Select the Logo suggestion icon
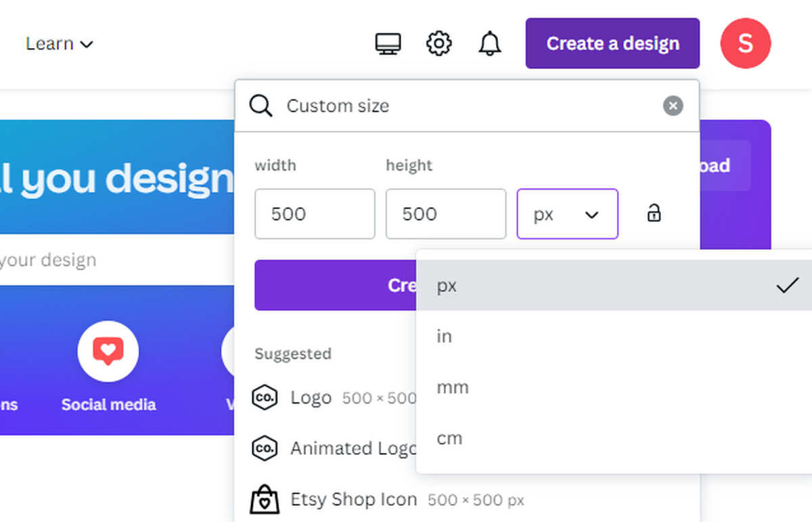This screenshot has height=522, width=812. tap(265, 397)
